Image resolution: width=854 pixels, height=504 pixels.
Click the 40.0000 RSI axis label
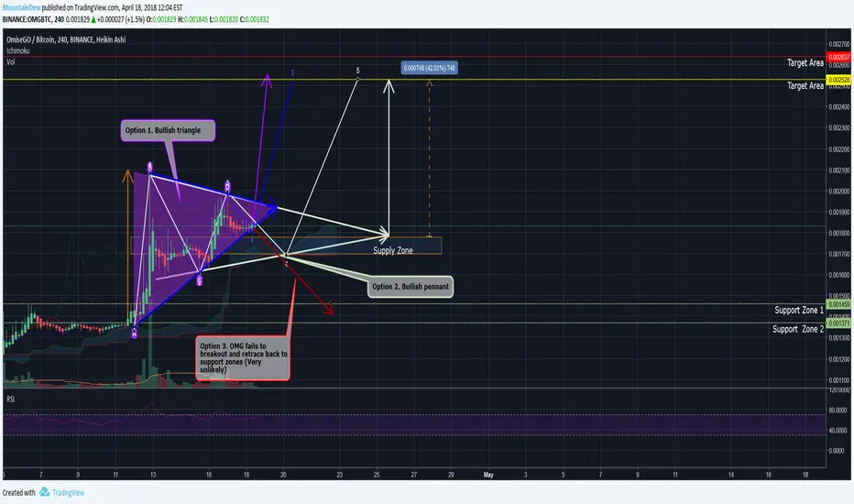[838, 431]
